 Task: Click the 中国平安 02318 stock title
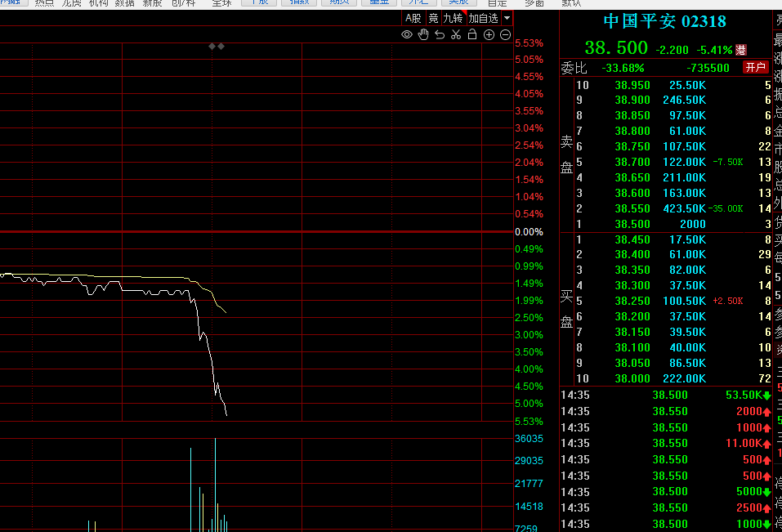pyautogui.click(x=664, y=21)
